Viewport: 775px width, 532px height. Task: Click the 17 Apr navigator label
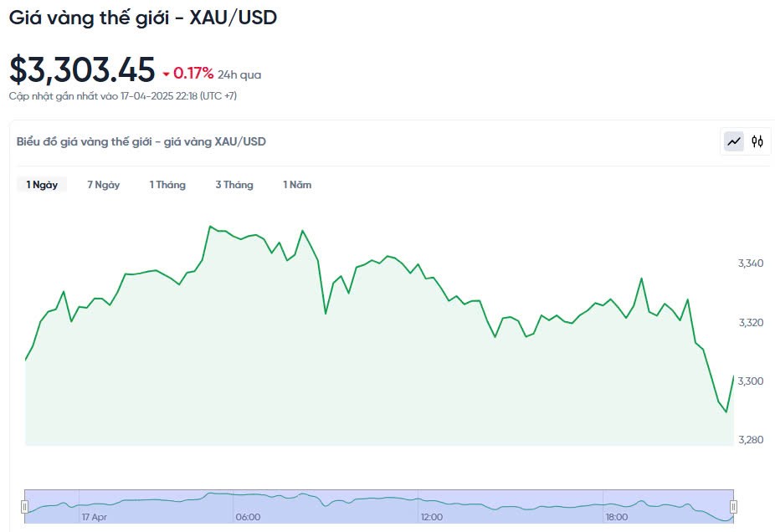[94, 517]
